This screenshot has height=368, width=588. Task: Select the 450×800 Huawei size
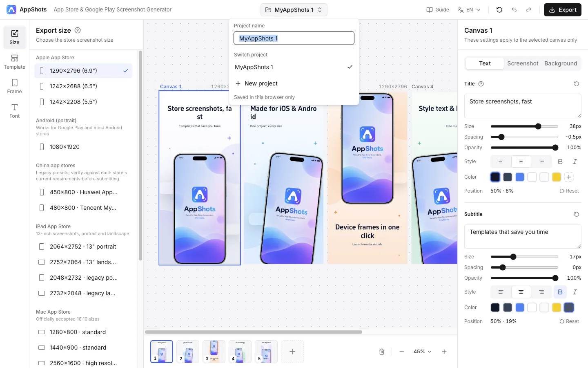(x=83, y=192)
